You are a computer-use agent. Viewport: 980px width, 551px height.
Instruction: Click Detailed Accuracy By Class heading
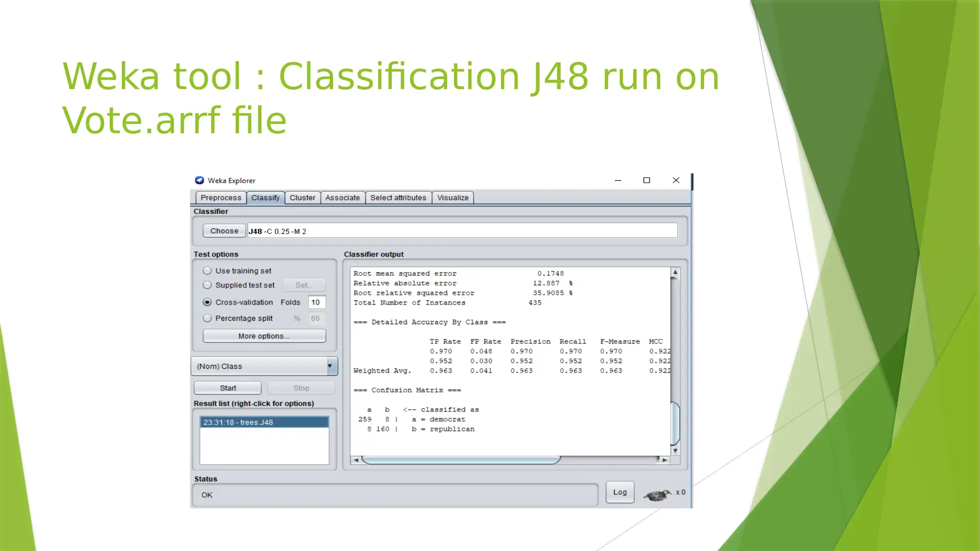tap(430, 322)
